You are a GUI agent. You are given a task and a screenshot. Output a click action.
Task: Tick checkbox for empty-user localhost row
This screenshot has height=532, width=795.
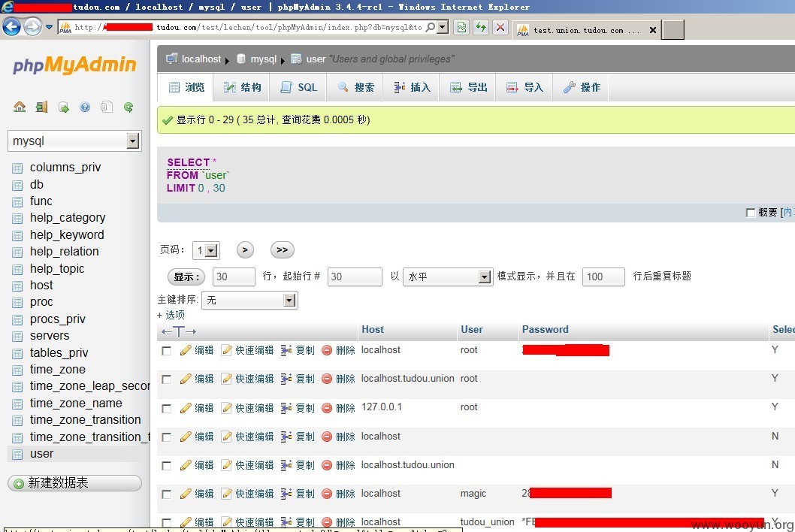pyautogui.click(x=166, y=437)
